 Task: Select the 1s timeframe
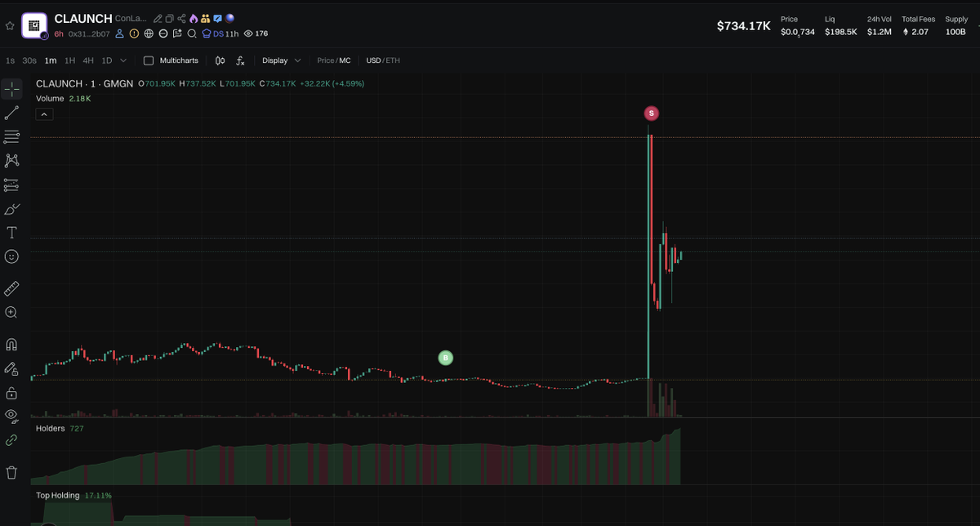[10, 60]
